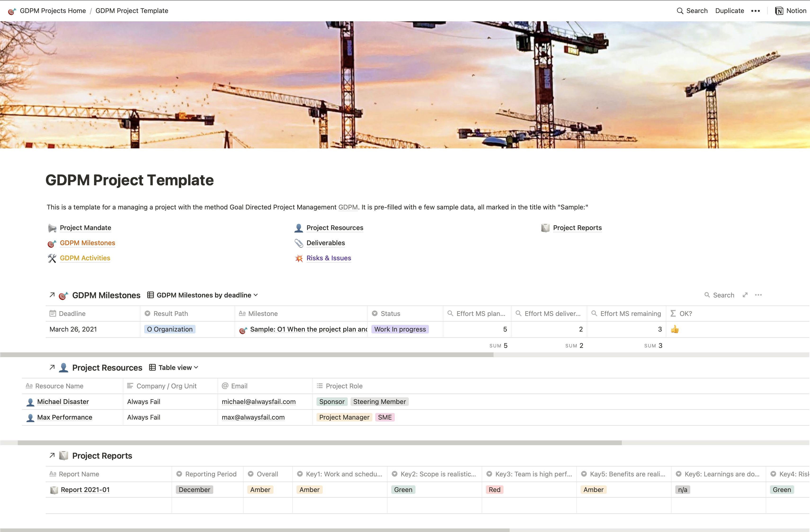
Task: Open the Table view dropdown
Action: [174, 368]
